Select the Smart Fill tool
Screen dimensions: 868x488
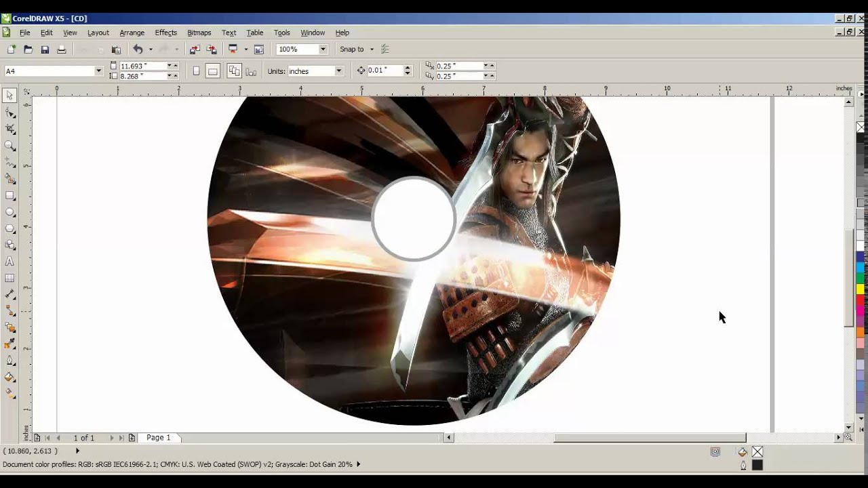click(x=10, y=179)
